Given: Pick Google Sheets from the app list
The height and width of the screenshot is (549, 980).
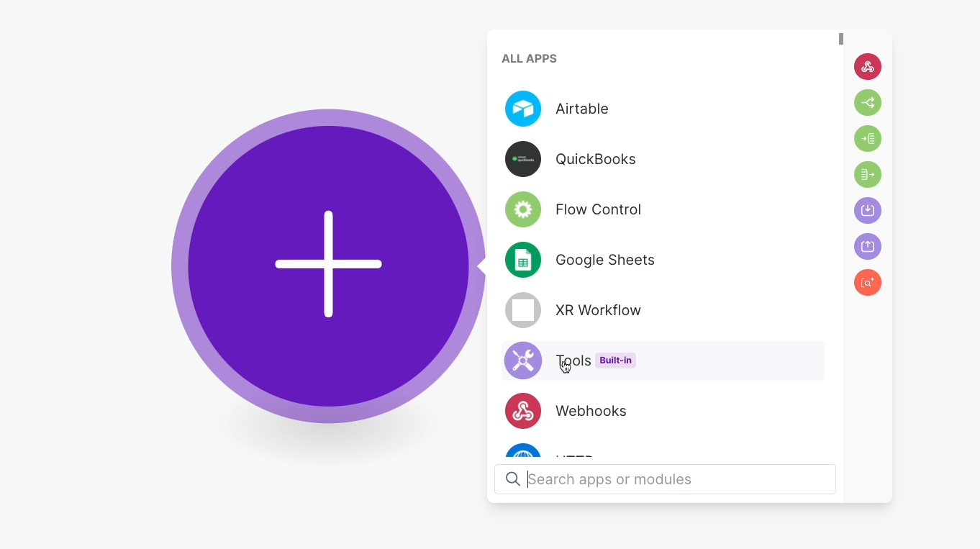Looking at the screenshot, I should coord(663,260).
